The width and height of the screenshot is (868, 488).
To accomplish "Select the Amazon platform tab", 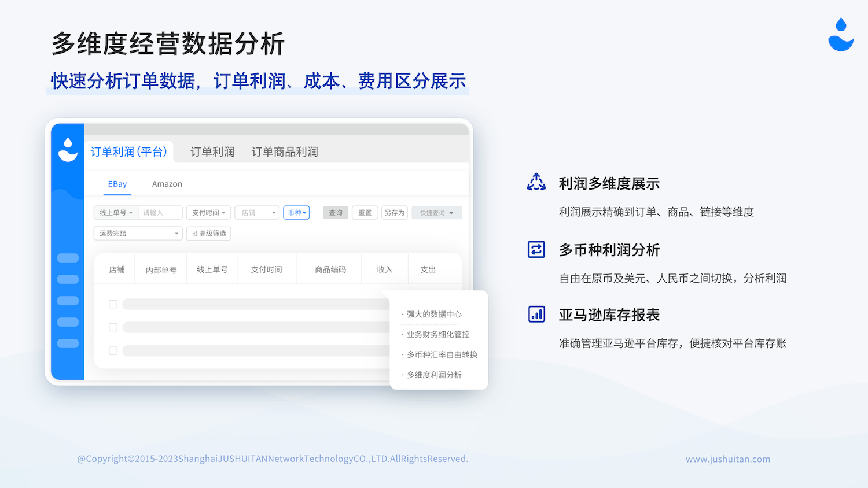I will coord(167,184).
